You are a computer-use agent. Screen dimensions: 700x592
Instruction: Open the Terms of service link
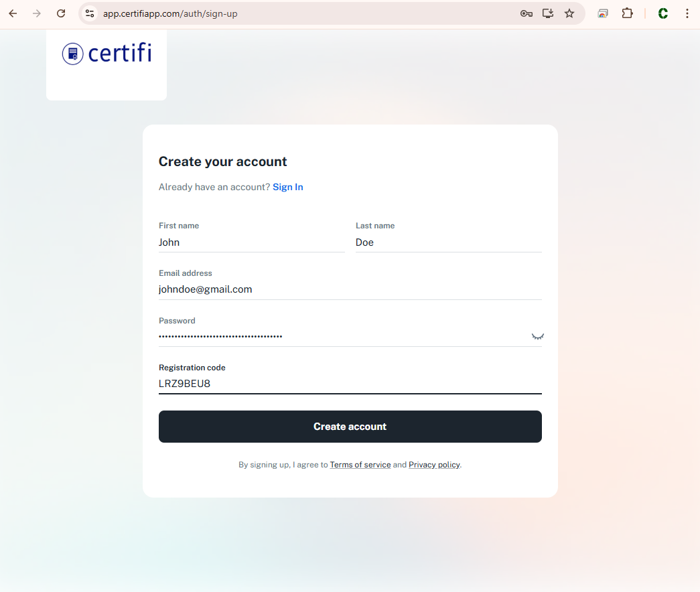360,465
